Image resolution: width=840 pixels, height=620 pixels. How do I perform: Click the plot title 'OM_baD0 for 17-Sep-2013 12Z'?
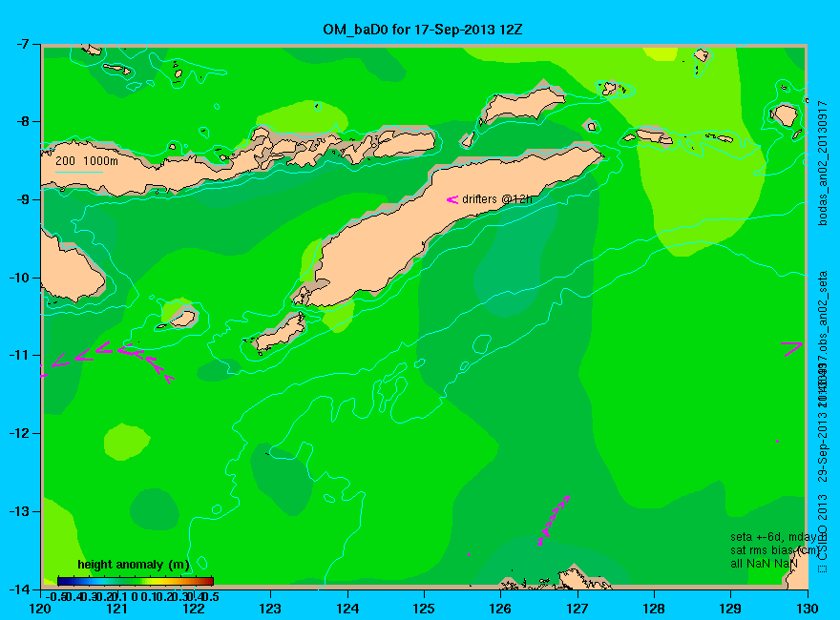422,30
